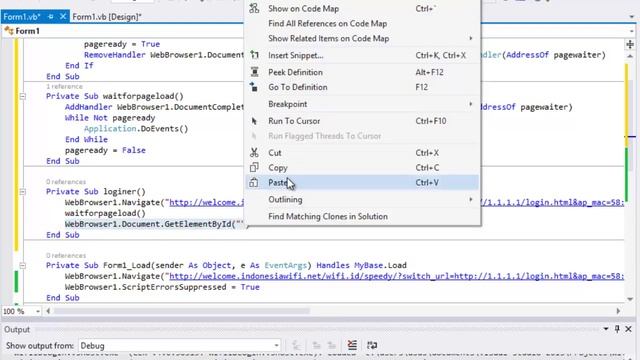Open the zoom level 100 % dropdown
The image size is (640, 360).
(38, 311)
